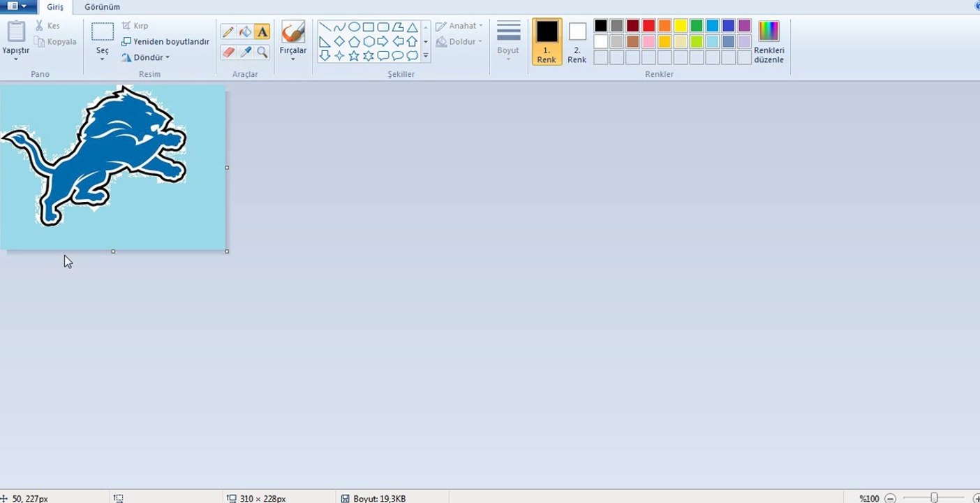980x503 pixels.
Task: Select 1. Renk foreground color
Action: pyautogui.click(x=547, y=41)
